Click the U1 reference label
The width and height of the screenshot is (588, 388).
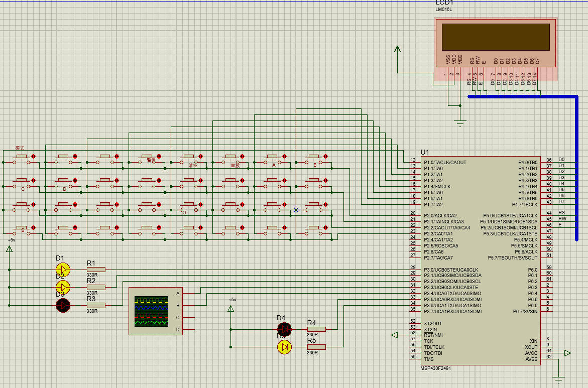(425, 152)
